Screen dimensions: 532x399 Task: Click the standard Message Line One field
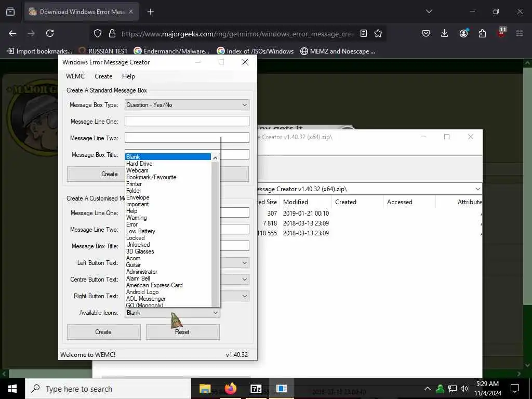(x=187, y=121)
